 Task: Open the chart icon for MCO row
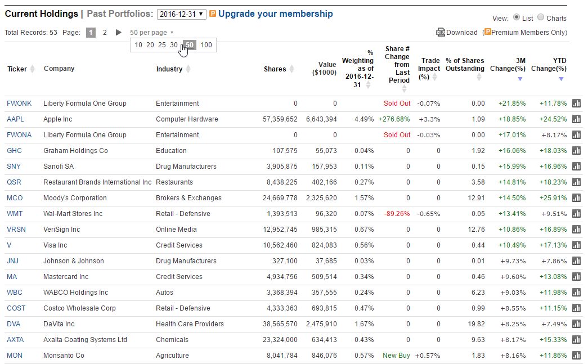tap(576, 198)
